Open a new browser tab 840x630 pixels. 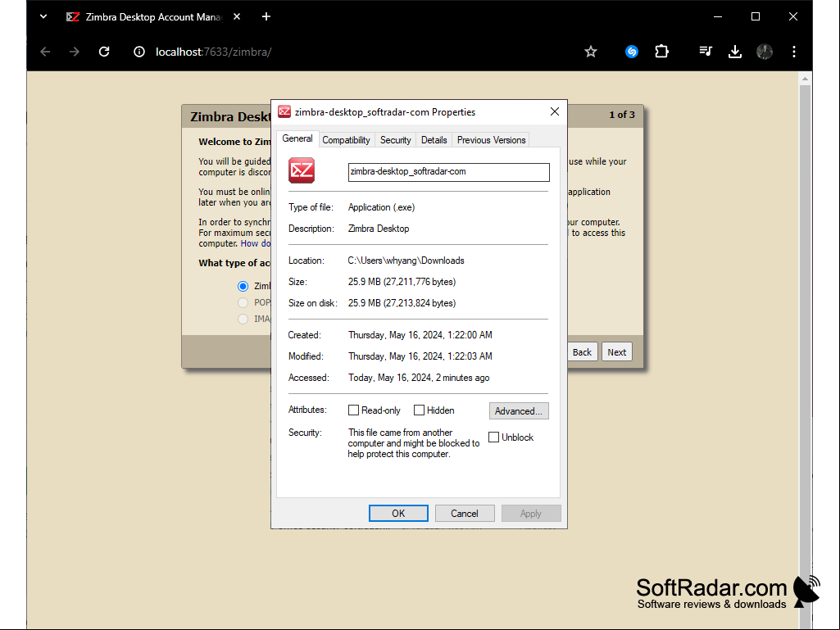pos(266,16)
